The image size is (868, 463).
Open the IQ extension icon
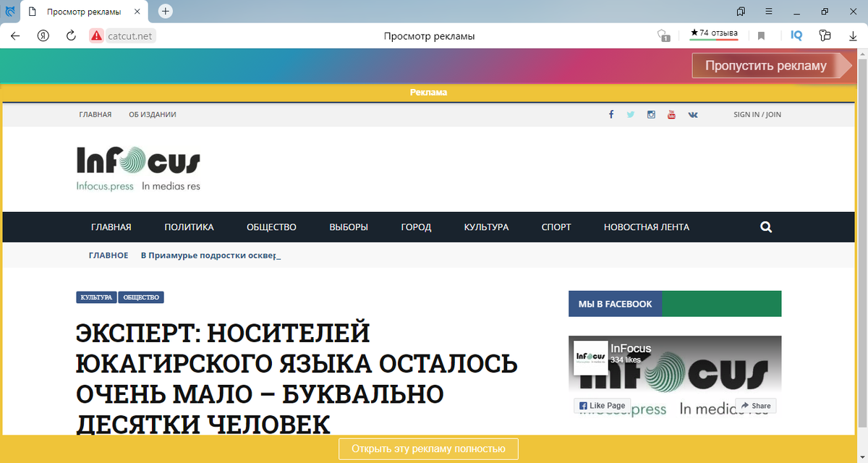click(796, 35)
